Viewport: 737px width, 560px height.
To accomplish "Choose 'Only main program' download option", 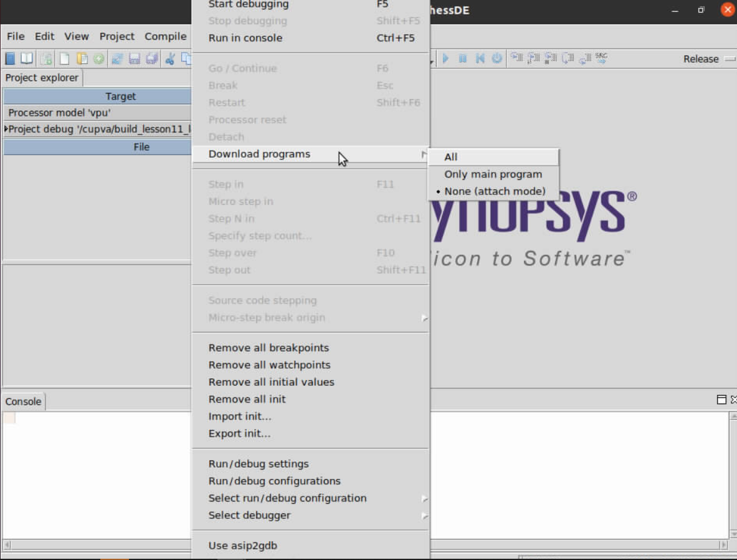I will [493, 174].
